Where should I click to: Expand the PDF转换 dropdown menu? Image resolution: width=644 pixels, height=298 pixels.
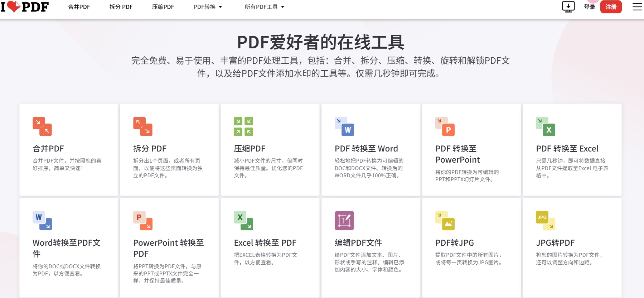[x=208, y=7]
